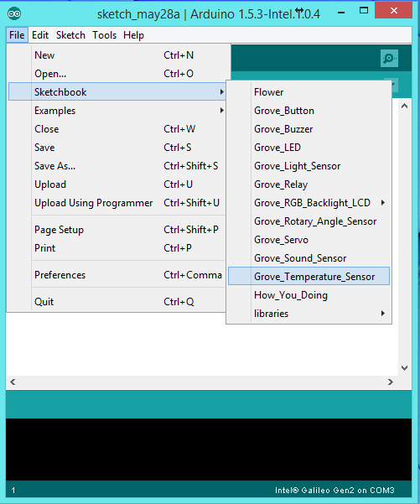Click the Intel Galileo Gen2 on COM3 status
The height and width of the screenshot is (504, 420).
click(334, 491)
